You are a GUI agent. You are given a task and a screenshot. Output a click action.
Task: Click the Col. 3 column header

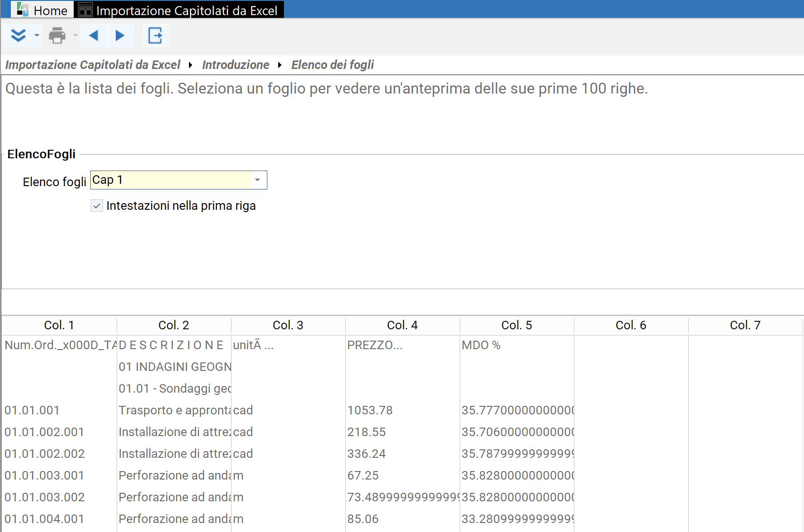click(288, 325)
